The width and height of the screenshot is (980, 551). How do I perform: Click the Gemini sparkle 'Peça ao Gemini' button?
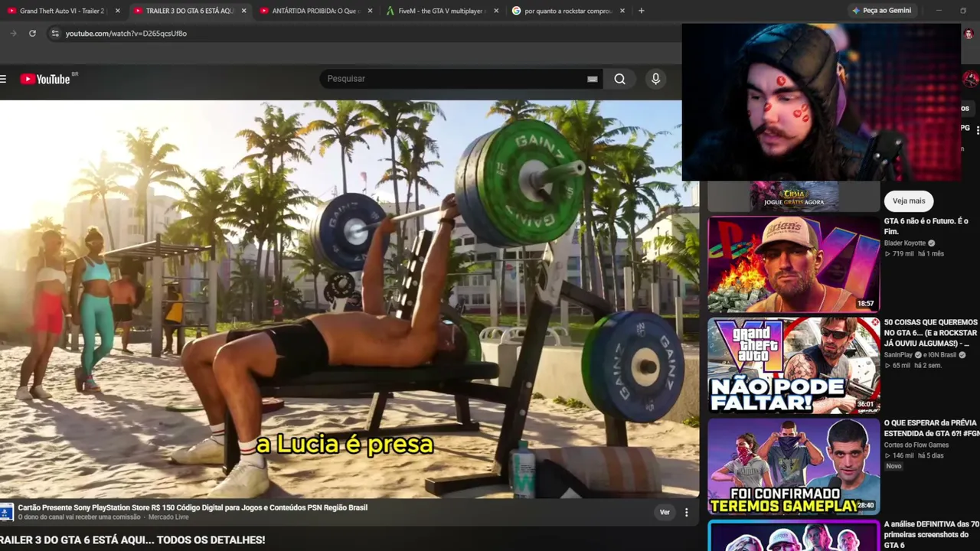click(x=881, y=11)
